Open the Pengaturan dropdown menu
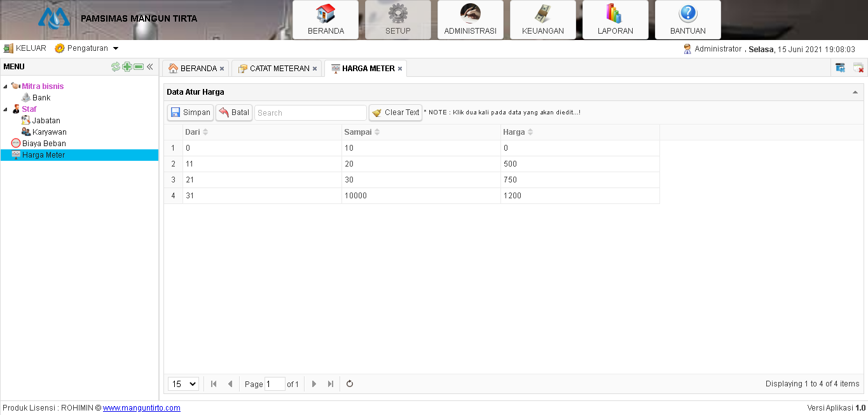Image resolution: width=868 pixels, height=415 pixels. [87, 48]
